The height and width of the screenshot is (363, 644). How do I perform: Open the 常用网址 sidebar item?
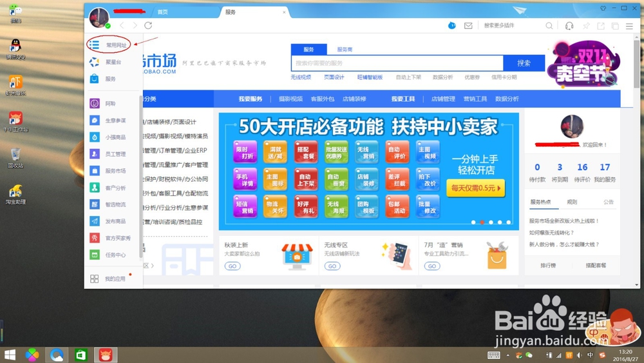(108, 44)
